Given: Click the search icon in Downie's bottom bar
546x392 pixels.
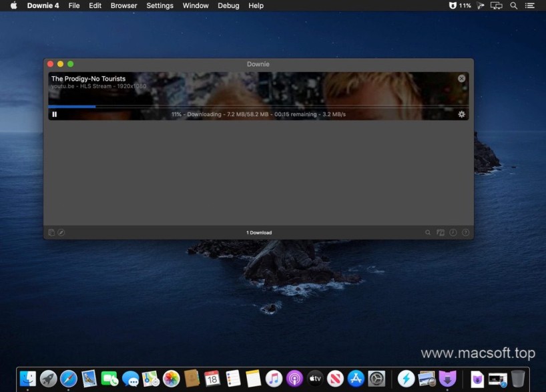Looking at the screenshot, I should (428, 232).
